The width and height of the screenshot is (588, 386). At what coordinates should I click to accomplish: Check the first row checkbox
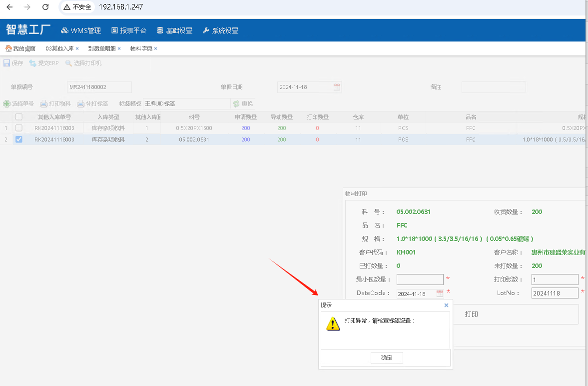point(19,128)
